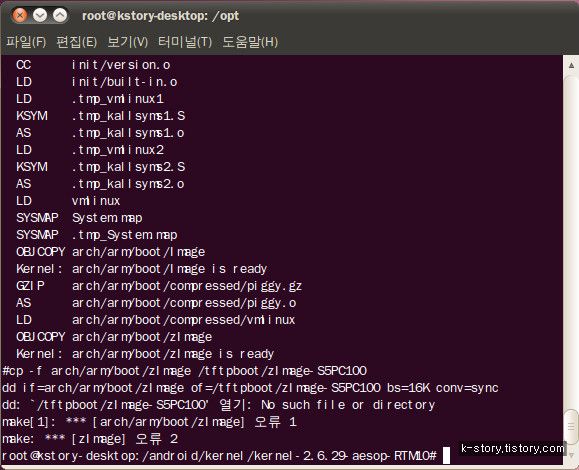Click the text 'System.map' after first SYSMAP
The image size is (579, 470).
tap(107, 218)
